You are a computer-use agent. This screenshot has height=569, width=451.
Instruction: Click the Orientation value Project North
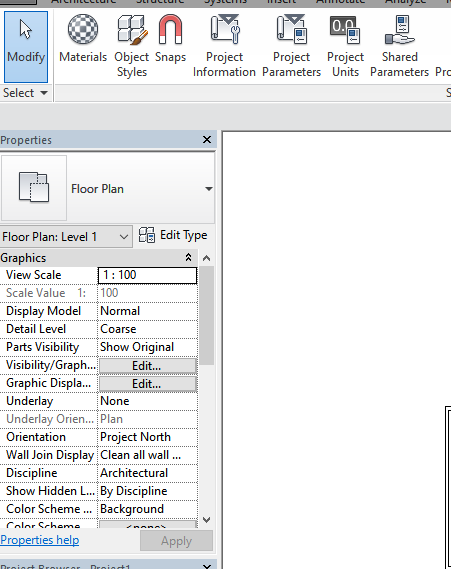(x=147, y=437)
